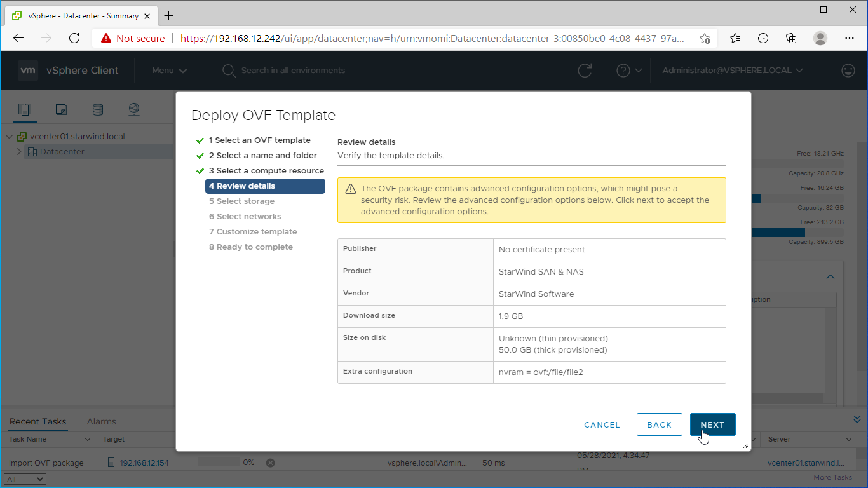Refresh vSphere Client with refresh icon

point(585,71)
